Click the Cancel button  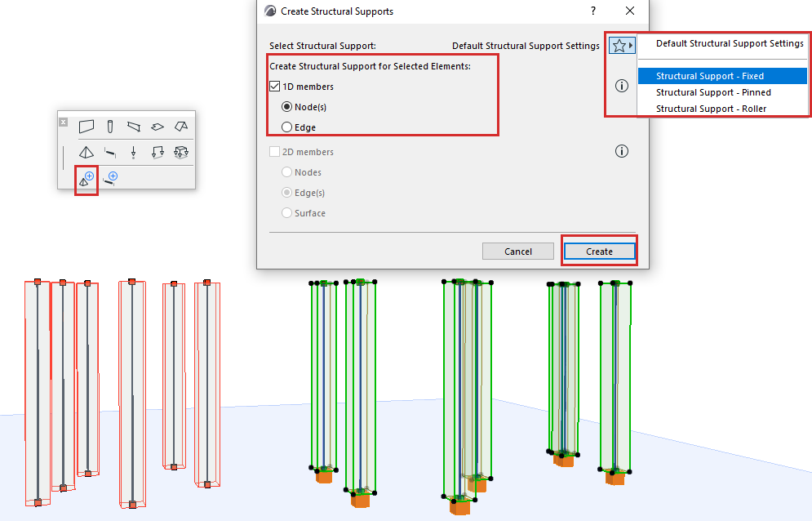click(x=518, y=251)
